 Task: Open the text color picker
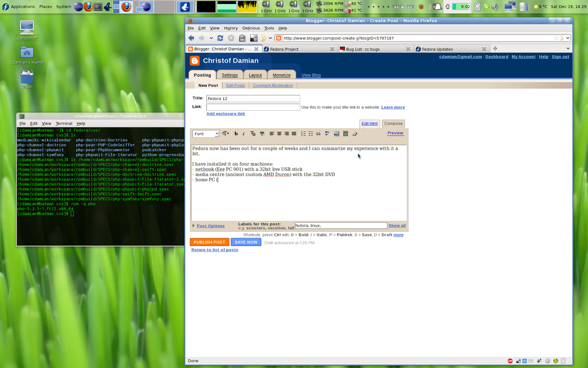pos(253,134)
